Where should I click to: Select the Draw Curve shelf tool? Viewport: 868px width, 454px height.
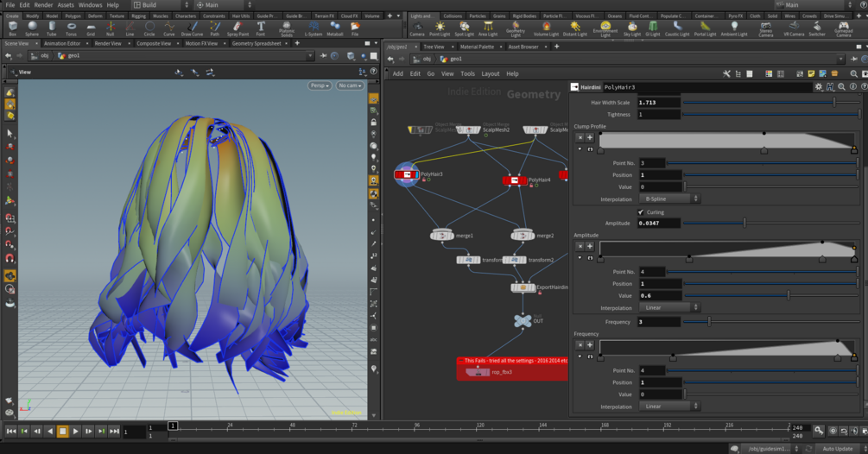(x=192, y=28)
